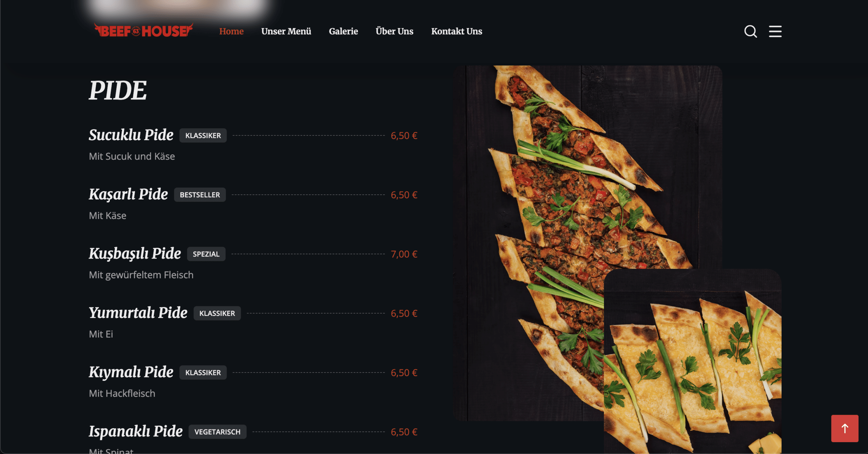
Task: Click the SPEZIAL badge on Kuşbaşılı Pide
Action: point(206,254)
